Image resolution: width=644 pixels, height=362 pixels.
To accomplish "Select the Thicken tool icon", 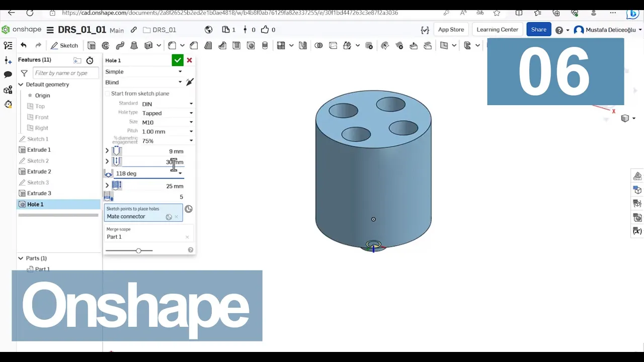I will [x=148, y=45].
